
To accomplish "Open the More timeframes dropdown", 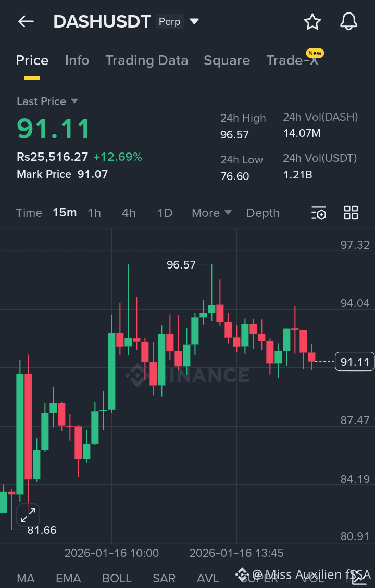I will tap(211, 213).
